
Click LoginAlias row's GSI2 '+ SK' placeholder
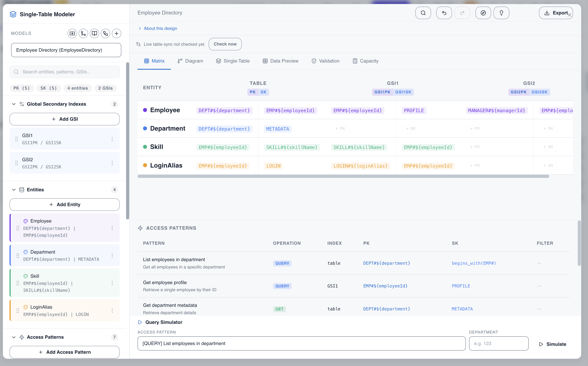point(548,166)
